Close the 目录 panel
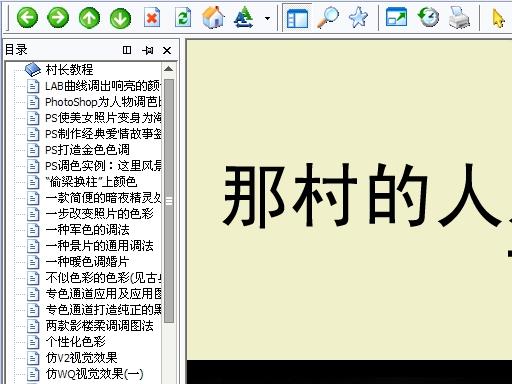The height and width of the screenshot is (384, 512). point(167,50)
